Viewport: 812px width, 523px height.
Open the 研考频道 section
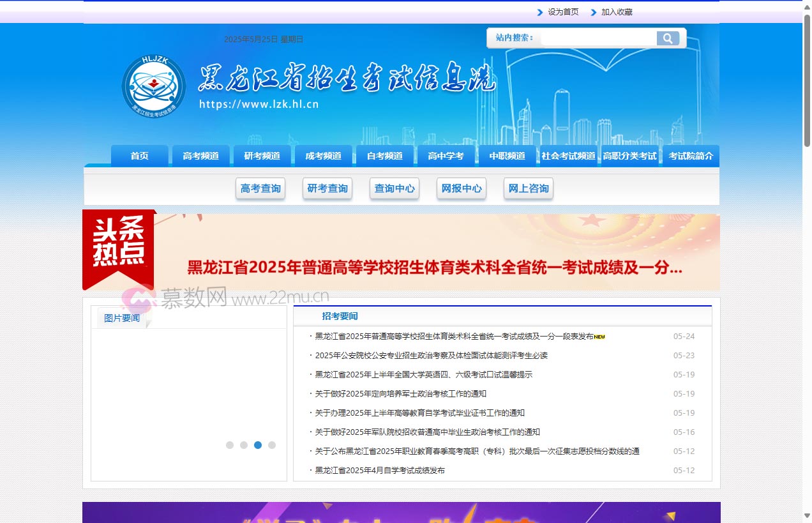(x=262, y=155)
